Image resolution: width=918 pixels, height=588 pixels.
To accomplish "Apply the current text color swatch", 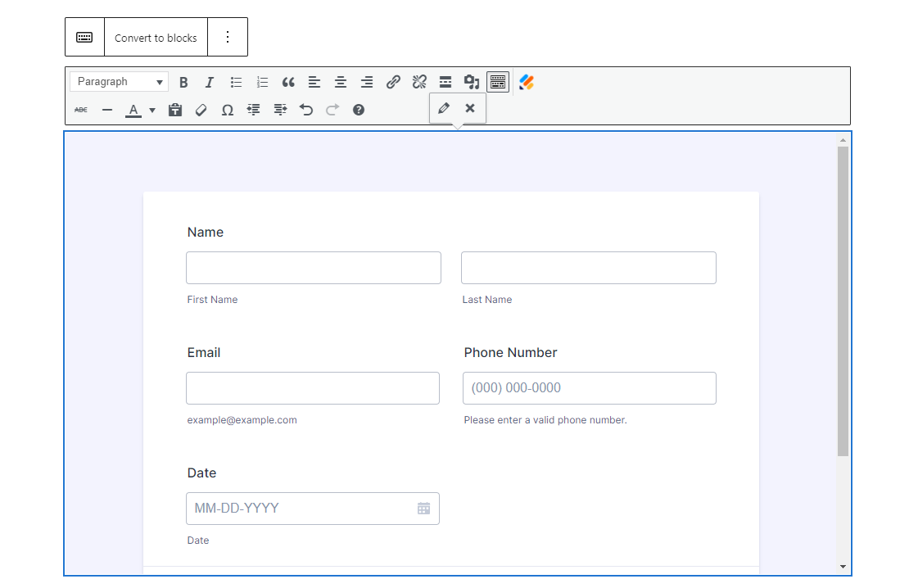I will pos(133,110).
